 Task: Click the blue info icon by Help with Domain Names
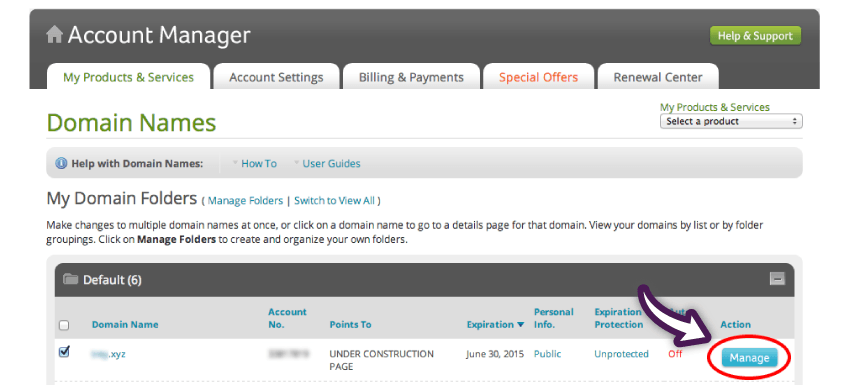click(x=61, y=163)
